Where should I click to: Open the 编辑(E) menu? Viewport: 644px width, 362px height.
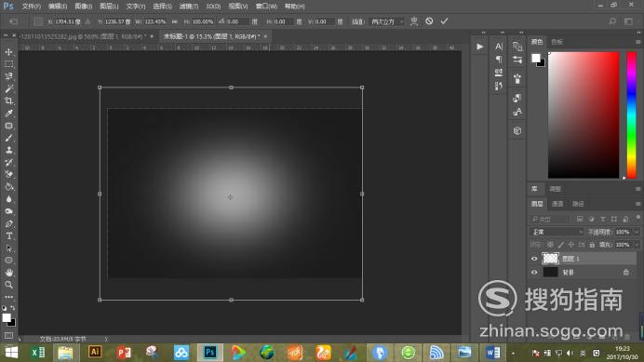coord(58,7)
